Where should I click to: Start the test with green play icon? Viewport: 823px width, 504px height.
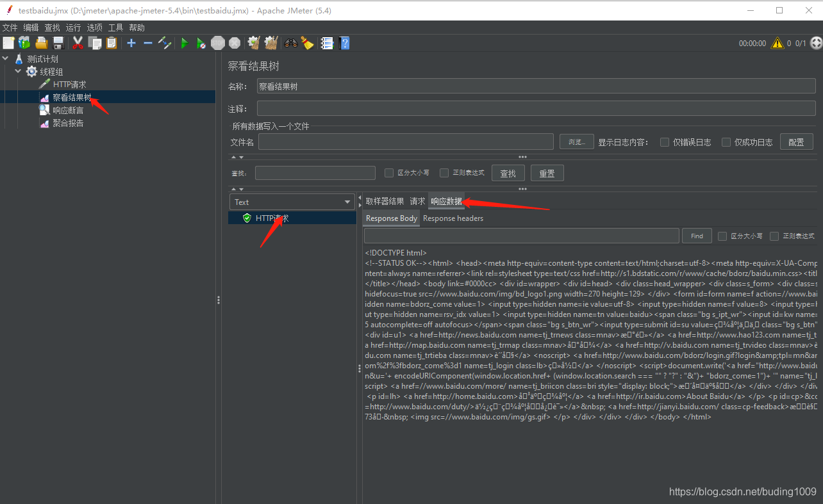coord(185,43)
